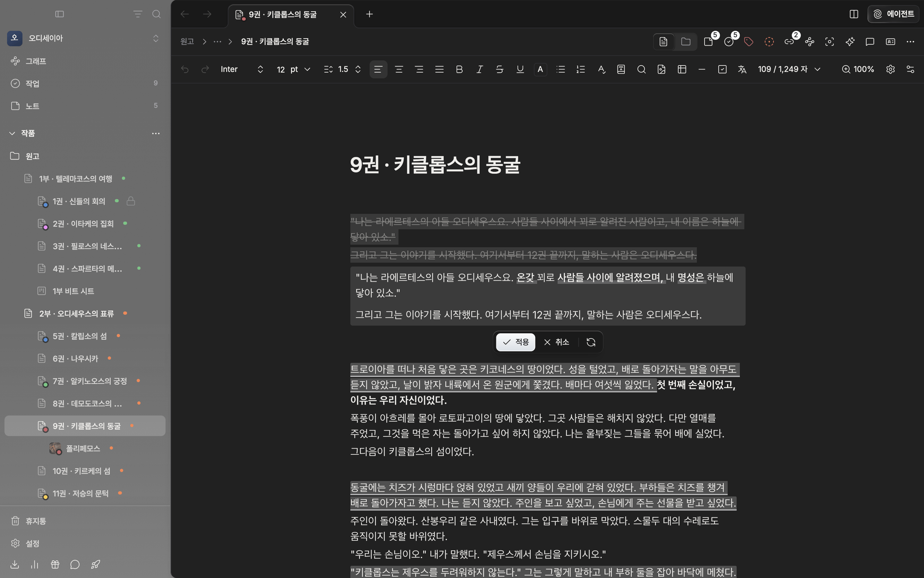The height and width of the screenshot is (578, 924).
Task: Open the tags icon in header
Action: point(749,42)
